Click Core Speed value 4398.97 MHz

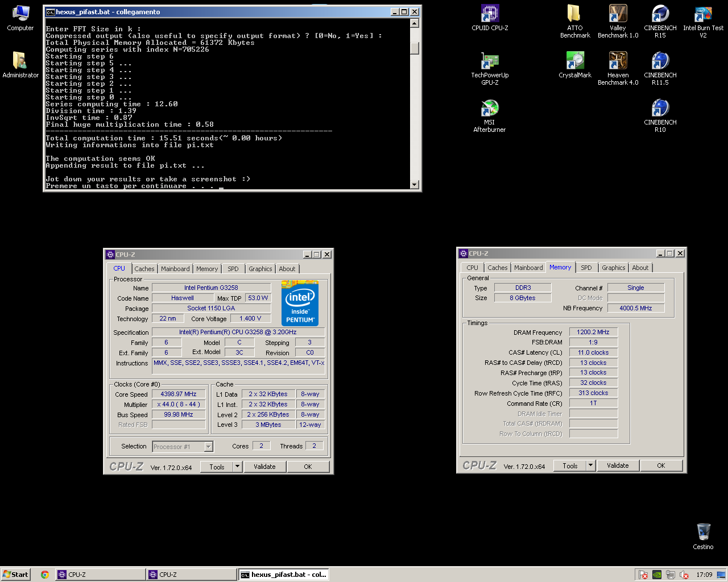[179, 394]
